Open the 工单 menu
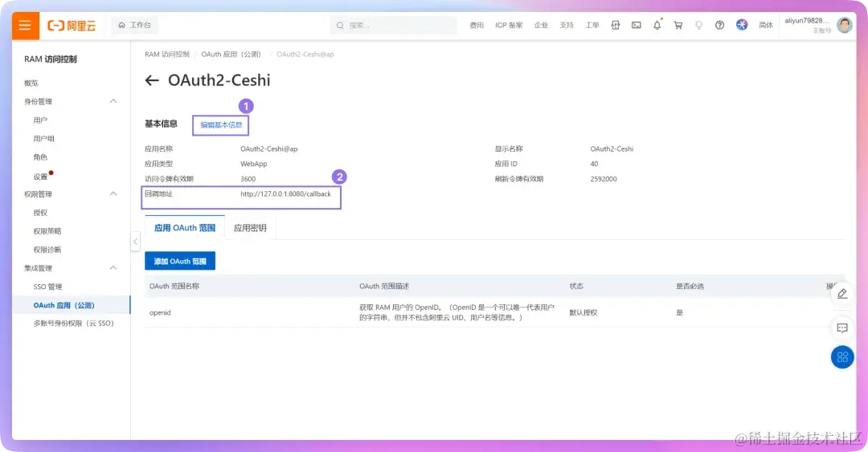This screenshot has height=452, width=868. coord(592,26)
